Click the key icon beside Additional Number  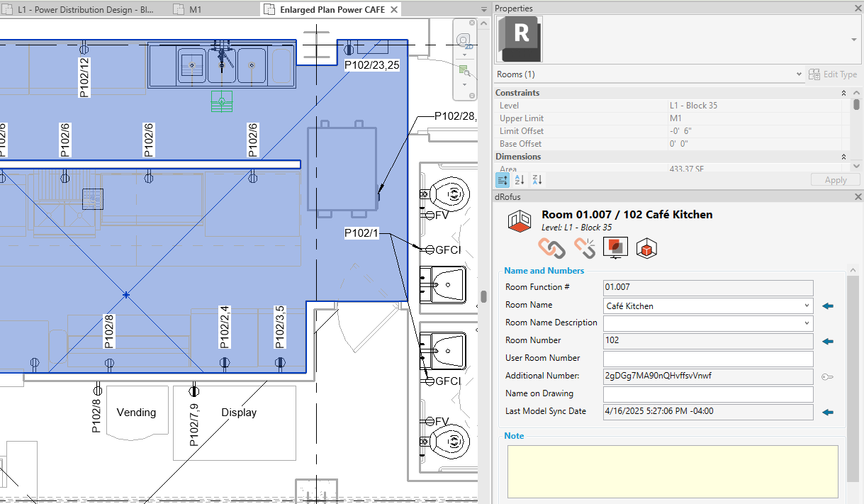[827, 376]
